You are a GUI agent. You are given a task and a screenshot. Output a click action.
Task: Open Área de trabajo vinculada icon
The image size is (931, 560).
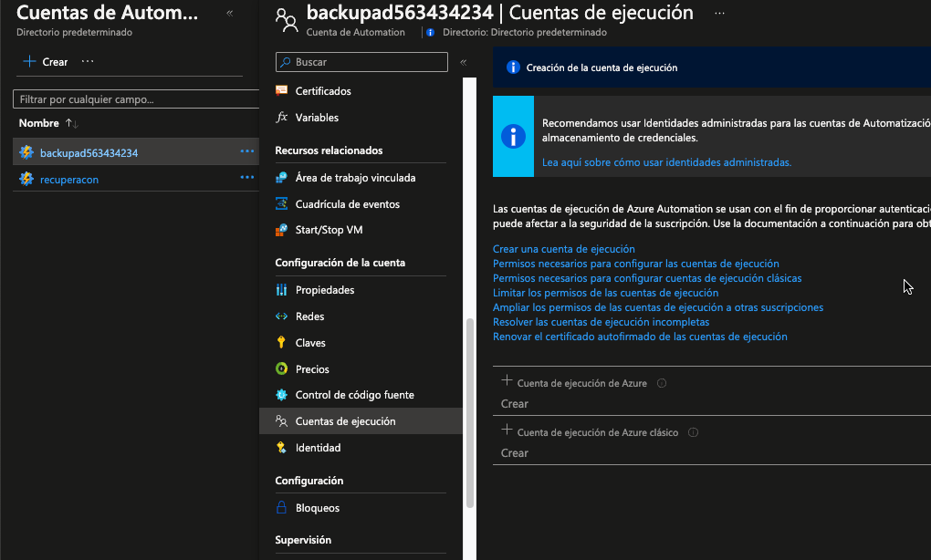[282, 178]
